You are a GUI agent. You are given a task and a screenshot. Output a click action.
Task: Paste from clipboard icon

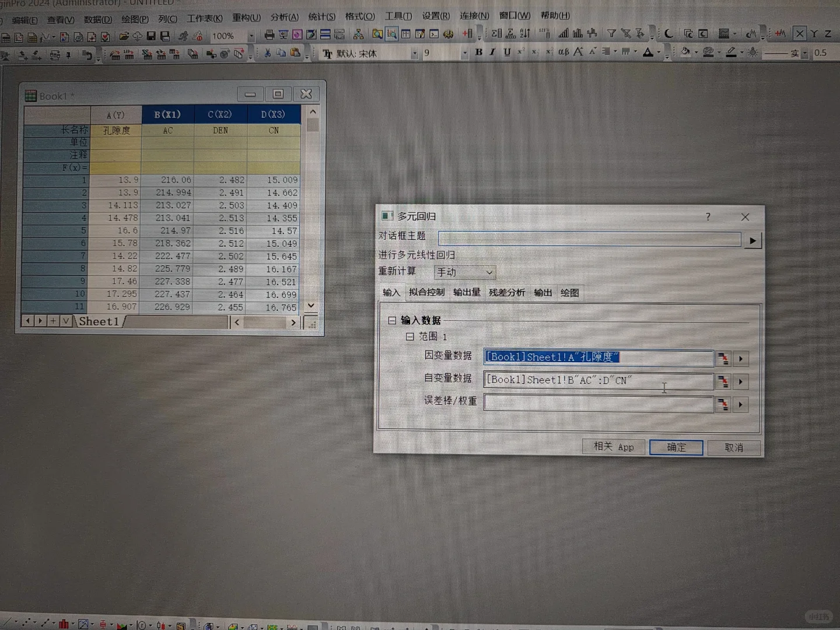(x=295, y=52)
